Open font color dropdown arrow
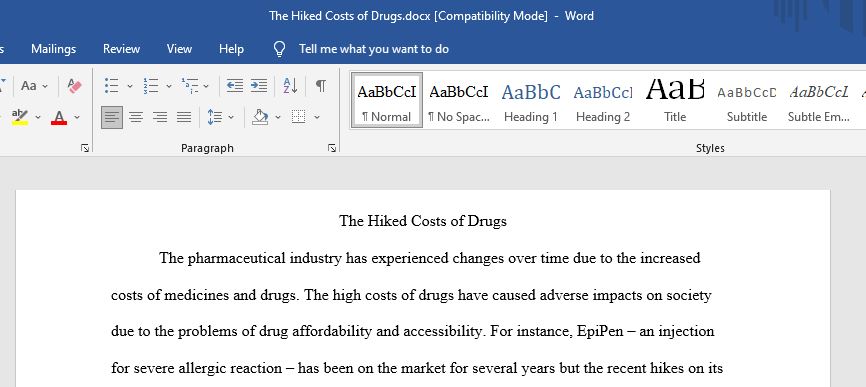This screenshot has width=866, height=387. click(x=77, y=117)
